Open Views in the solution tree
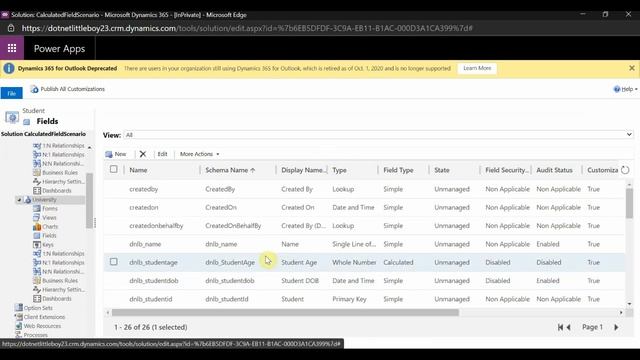The image size is (640, 360). coord(49,218)
